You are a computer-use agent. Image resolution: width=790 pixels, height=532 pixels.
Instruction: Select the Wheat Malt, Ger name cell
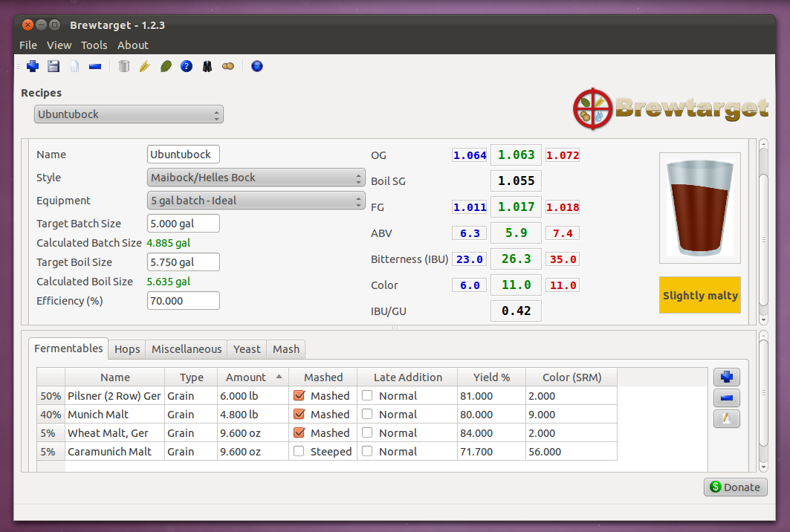tap(115, 433)
